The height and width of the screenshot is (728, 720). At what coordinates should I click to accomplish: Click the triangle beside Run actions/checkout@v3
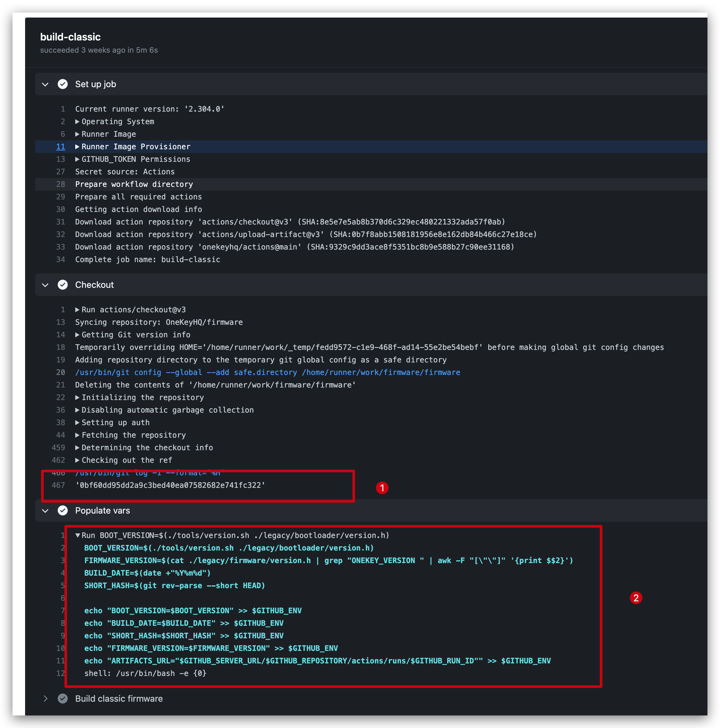[x=77, y=309]
